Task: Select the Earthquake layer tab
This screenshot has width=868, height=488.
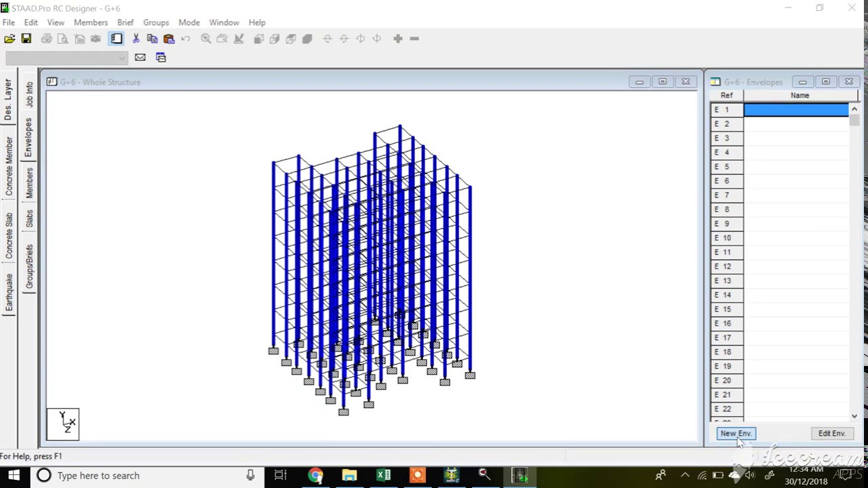Action: (x=9, y=292)
